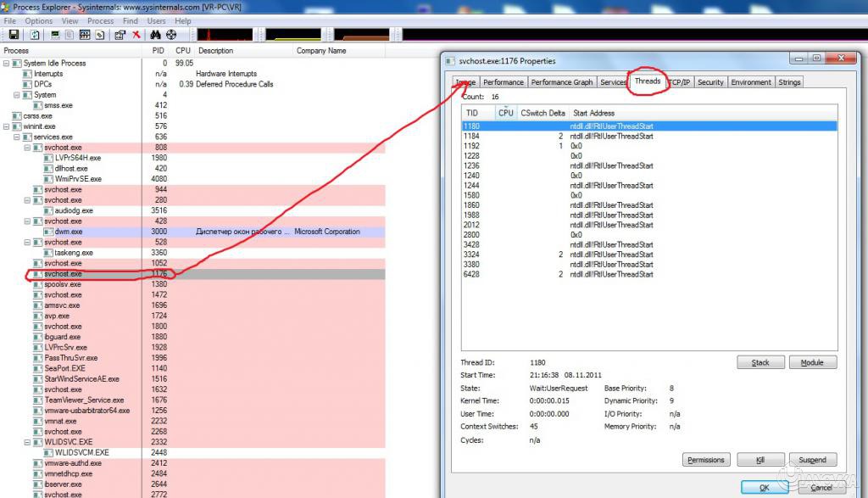Click the dwm.exe process icon

[48, 232]
